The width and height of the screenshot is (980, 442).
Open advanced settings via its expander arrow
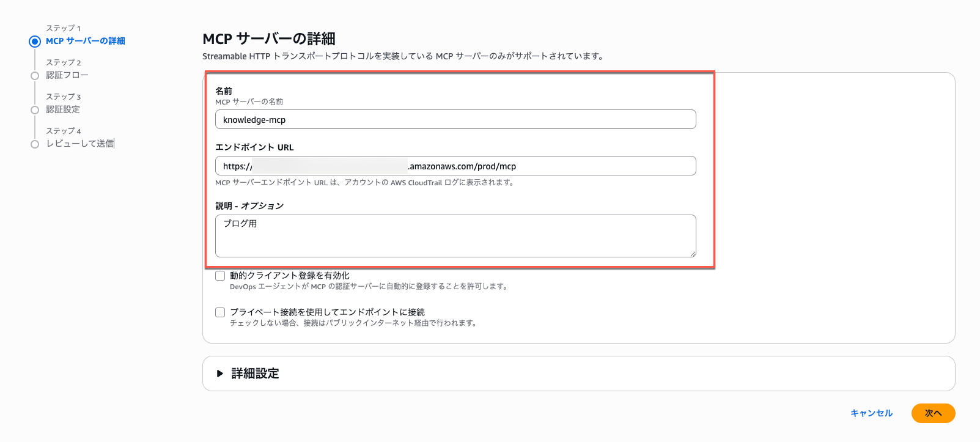click(x=220, y=373)
